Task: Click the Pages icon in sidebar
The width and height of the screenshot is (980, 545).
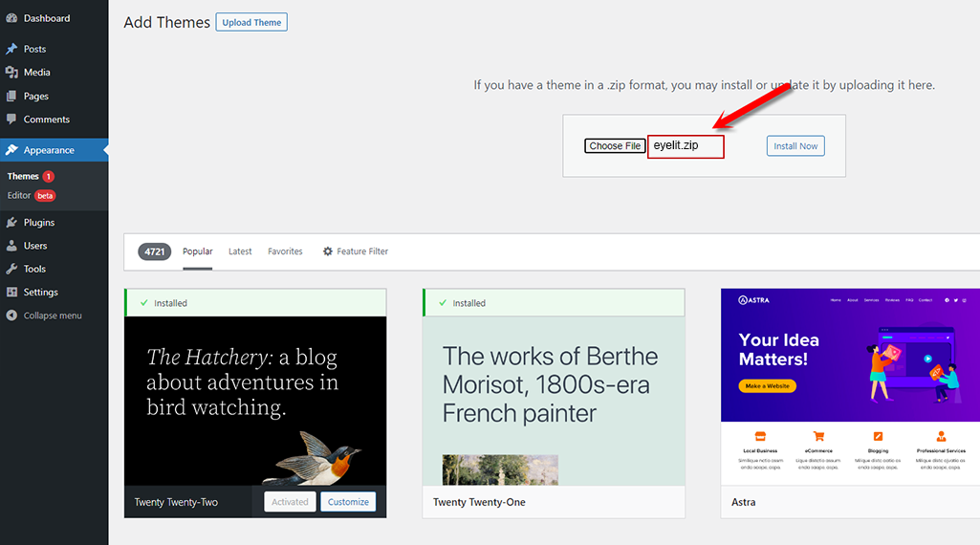Action: click(11, 97)
